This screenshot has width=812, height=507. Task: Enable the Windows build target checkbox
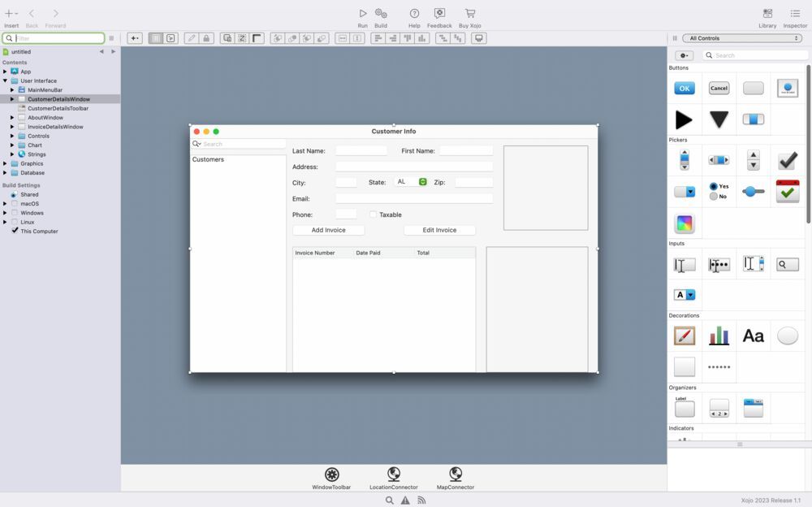15,213
